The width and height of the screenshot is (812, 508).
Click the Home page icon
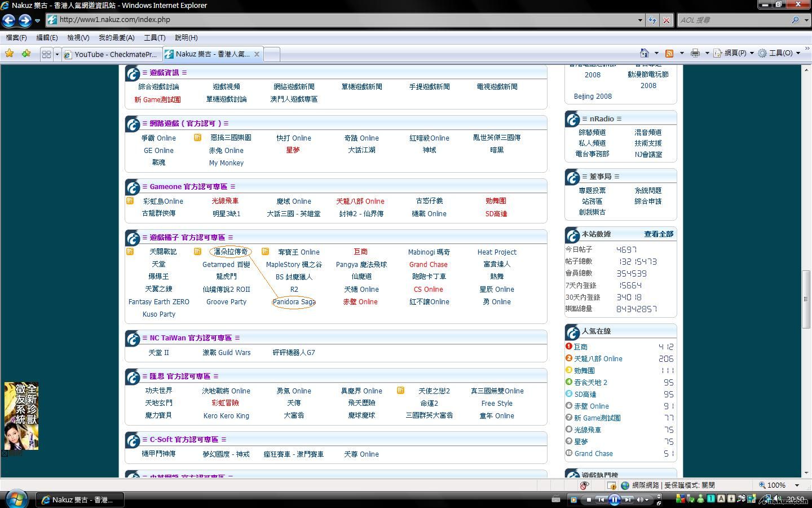tap(645, 53)
